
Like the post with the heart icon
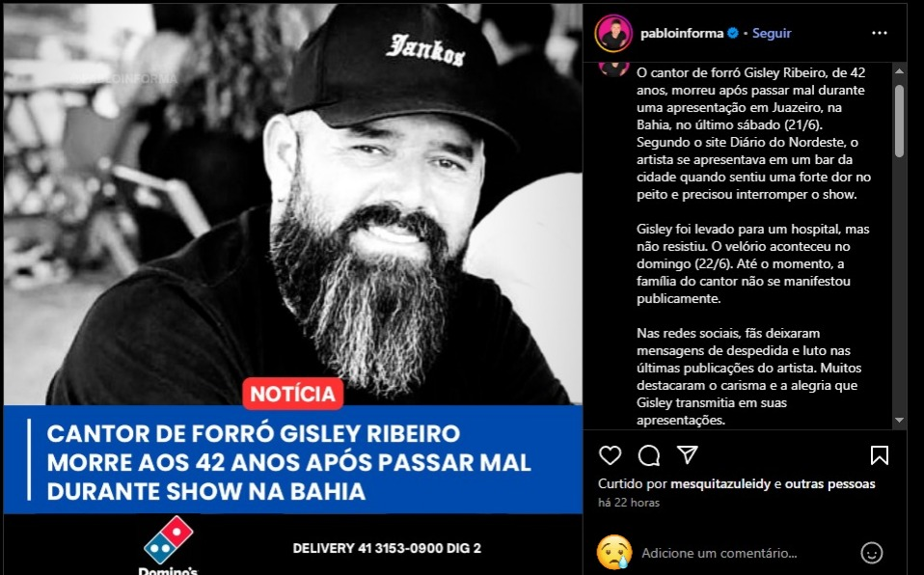click(x=610, y=455)
